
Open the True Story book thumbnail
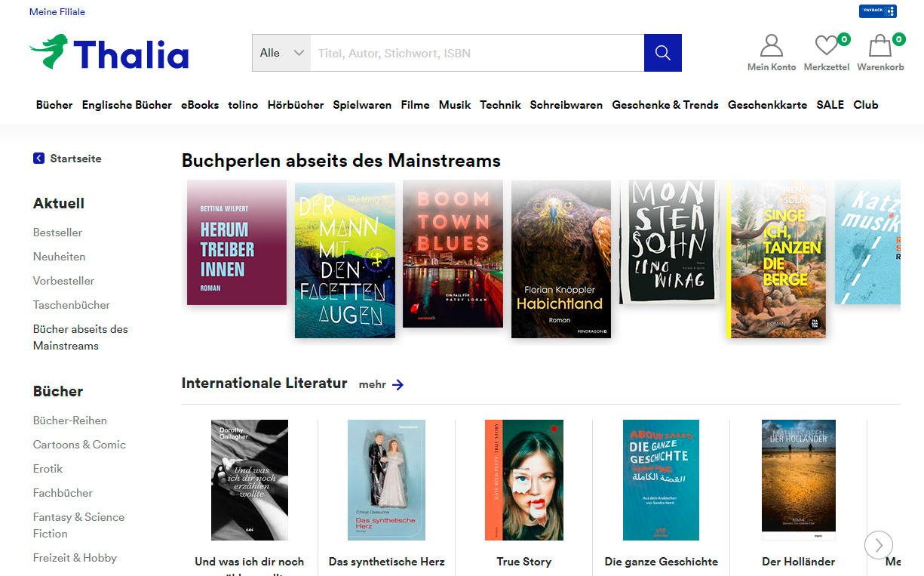pos(523,480)
